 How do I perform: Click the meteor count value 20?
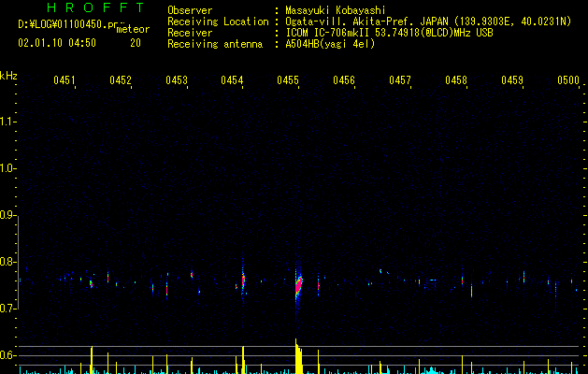click(136, 43)
